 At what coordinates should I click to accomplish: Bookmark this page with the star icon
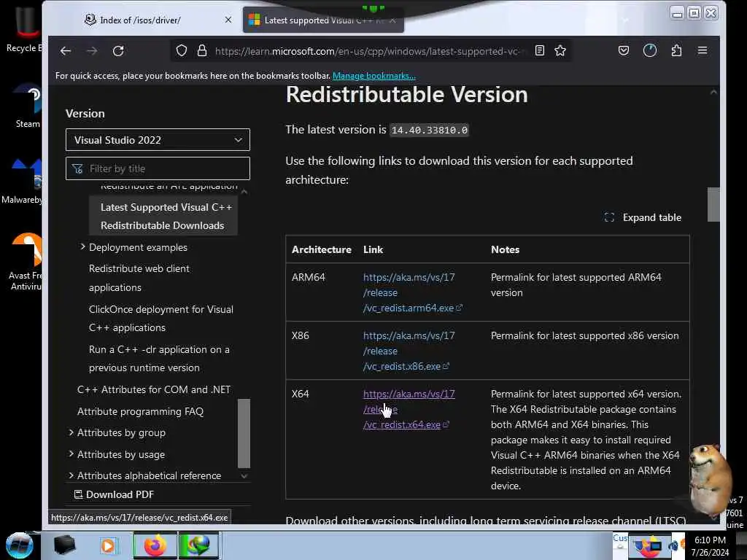pos(560,50)
